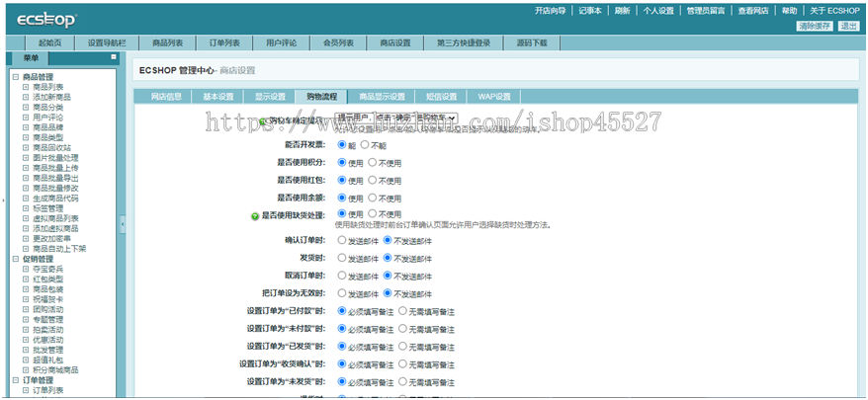
Task: Collapse the 商品管理 tree group
Action: click(16, 77)
